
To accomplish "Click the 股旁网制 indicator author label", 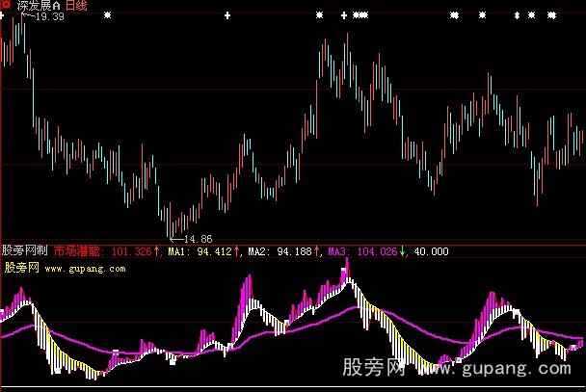I will pos(25,252).
